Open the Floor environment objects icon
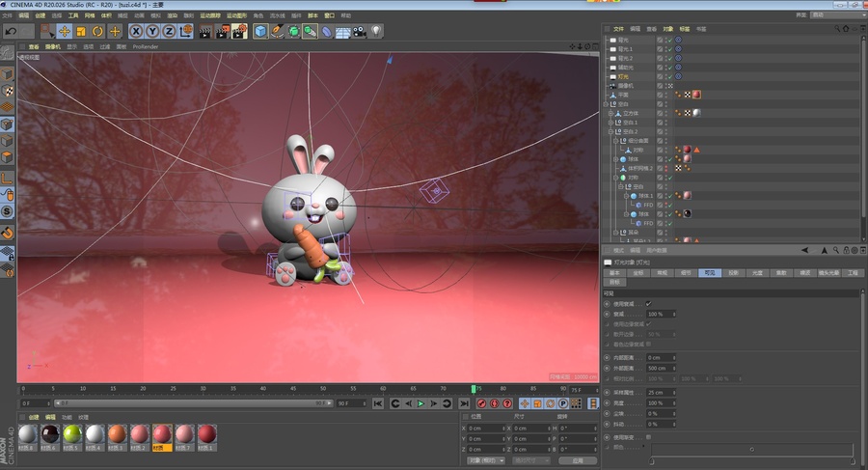The width and height of the screenshot is (868, 470). [x=343, y=32]
